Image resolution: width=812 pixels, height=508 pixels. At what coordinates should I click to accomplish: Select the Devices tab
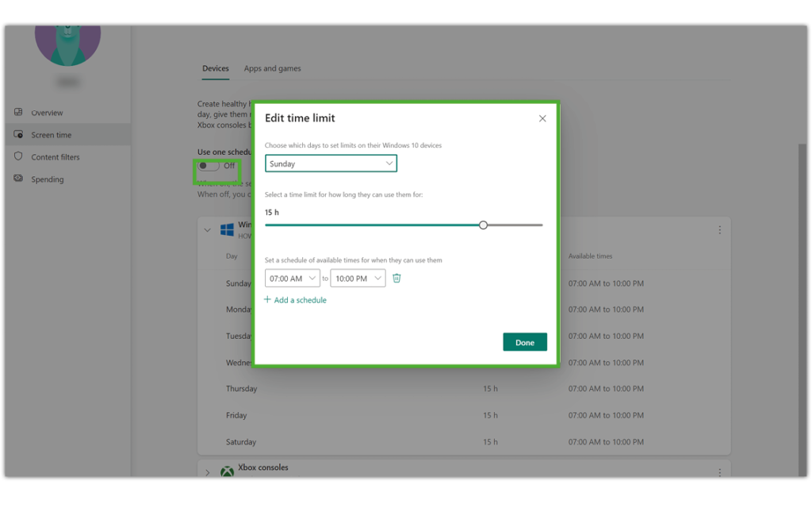coord(216,69)
